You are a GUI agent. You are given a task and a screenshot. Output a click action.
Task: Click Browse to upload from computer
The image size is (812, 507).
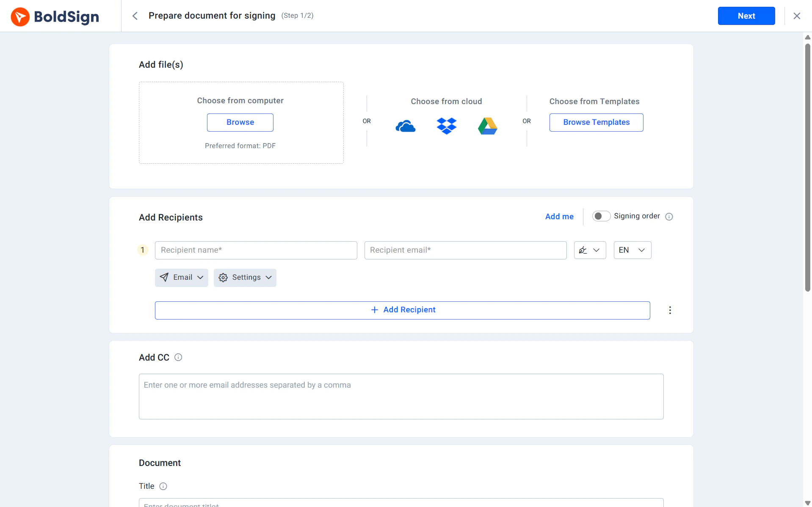coord(240,122)
